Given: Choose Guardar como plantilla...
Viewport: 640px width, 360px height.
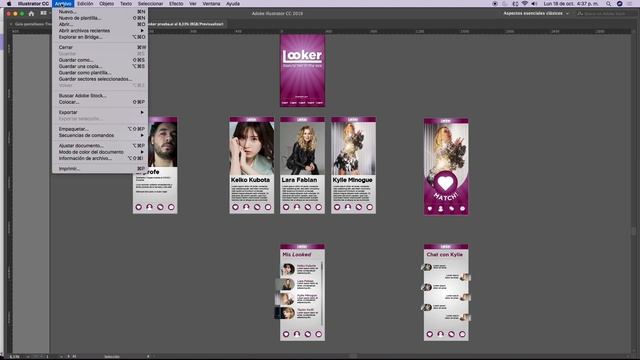Looking at the screenshot, I should click(x=100, y=73).
